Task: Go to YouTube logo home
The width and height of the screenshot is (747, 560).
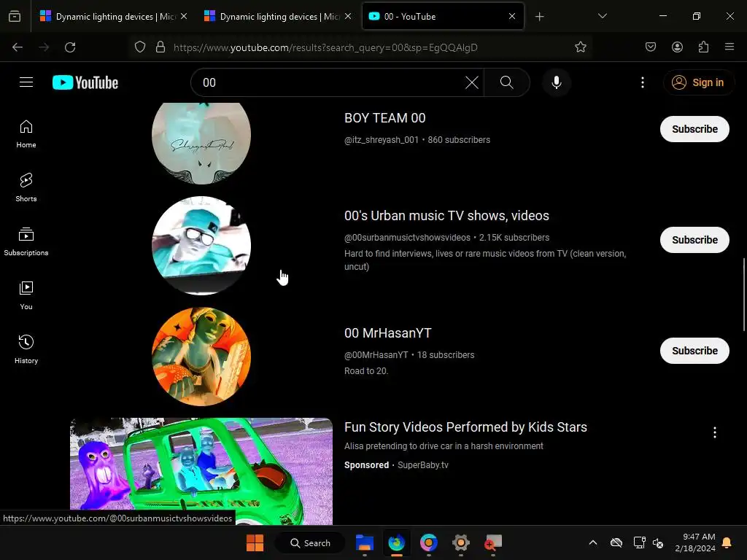Action: (x=85, y=82)
